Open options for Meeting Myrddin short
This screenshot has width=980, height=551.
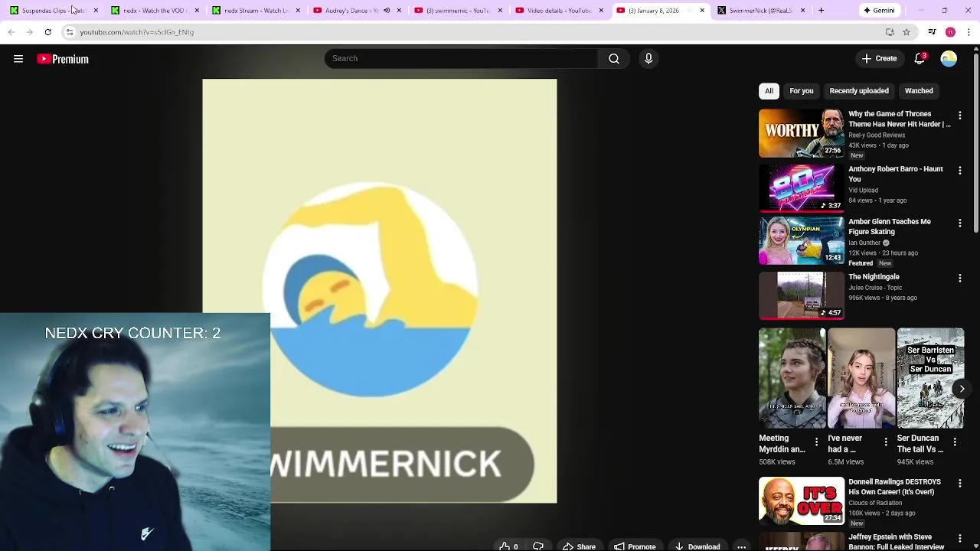point(816,442)
